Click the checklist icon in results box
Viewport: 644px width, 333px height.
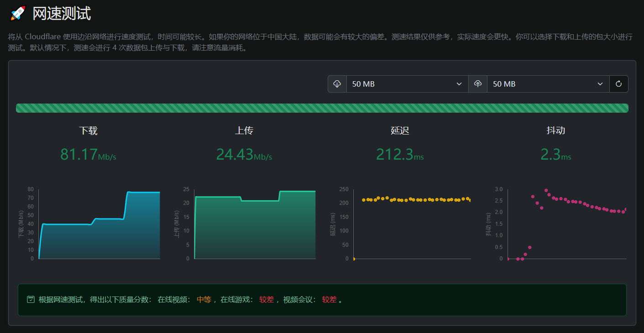(x=31, y=300)
